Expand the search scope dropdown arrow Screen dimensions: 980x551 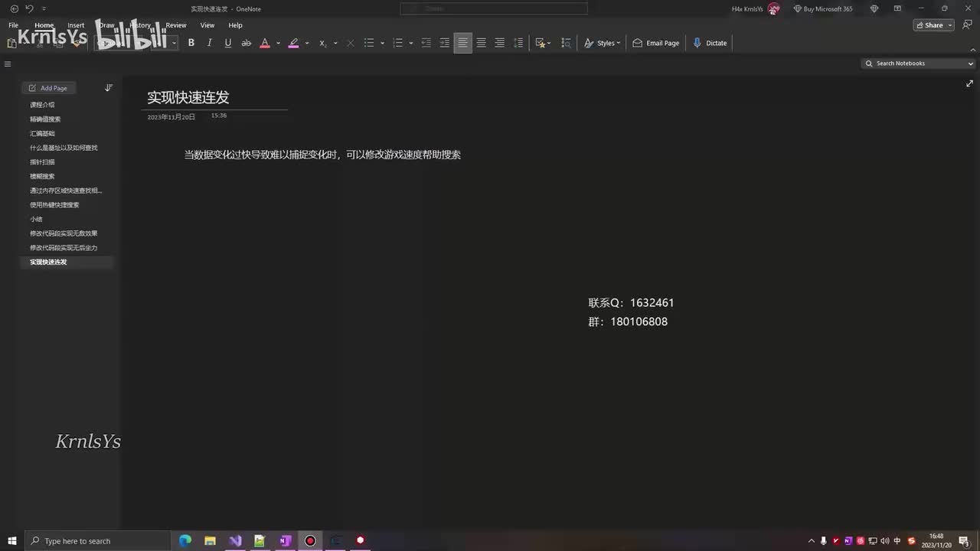tap(971, 64)
